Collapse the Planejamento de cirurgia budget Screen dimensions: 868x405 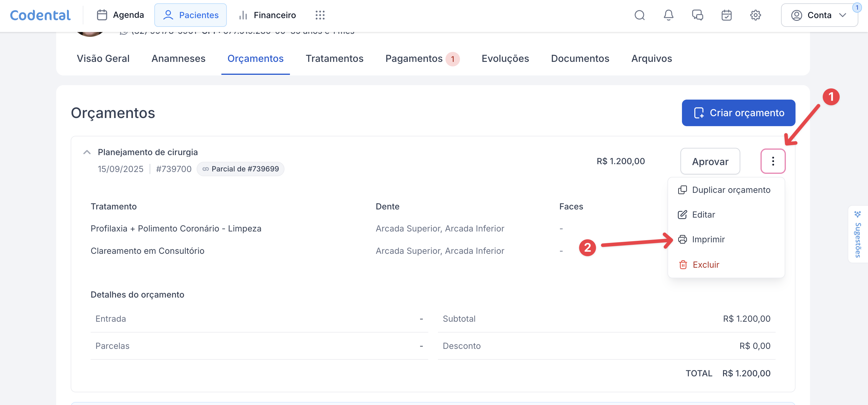87,152
